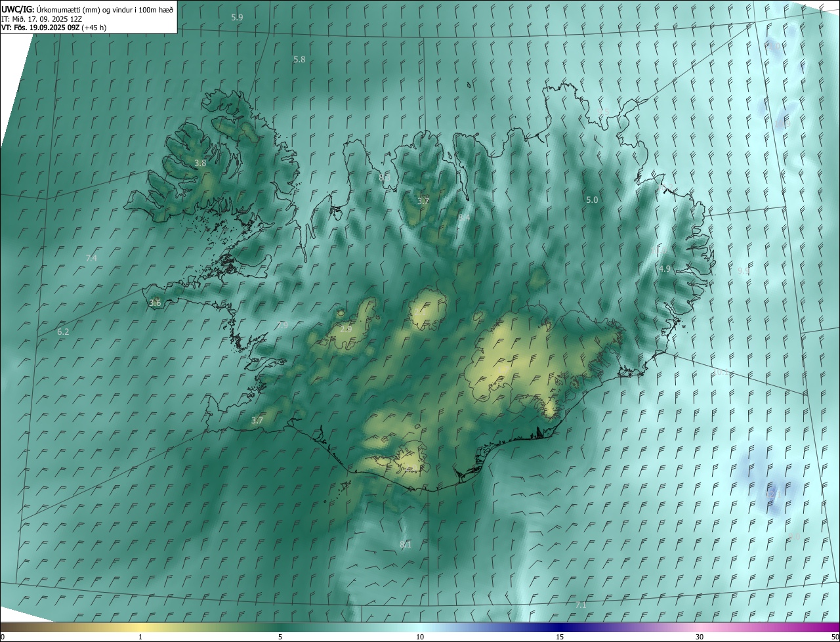840x642 pixels.
Task: Click the UWC/IG Úrkomumætti chart title
Action: pos(87,9)
